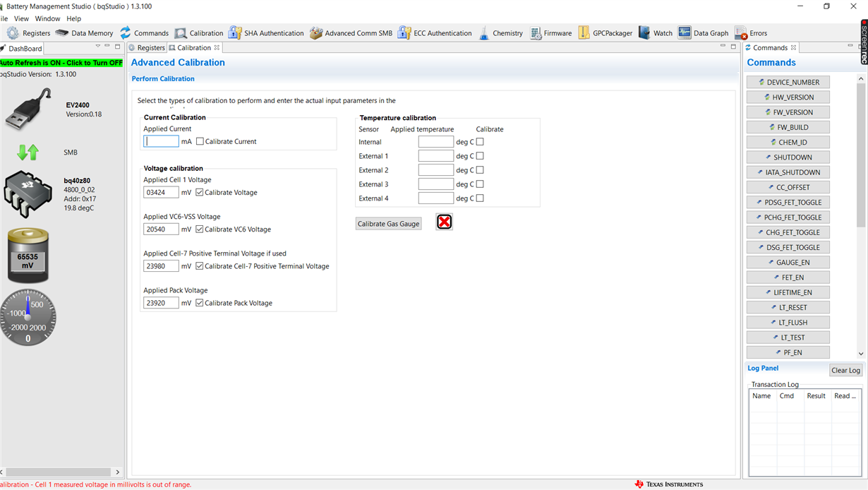The height and width of the screenshot is (490, 868).
Task: Toggle Auto Refresh green banner
Action: tap(61, 63)
